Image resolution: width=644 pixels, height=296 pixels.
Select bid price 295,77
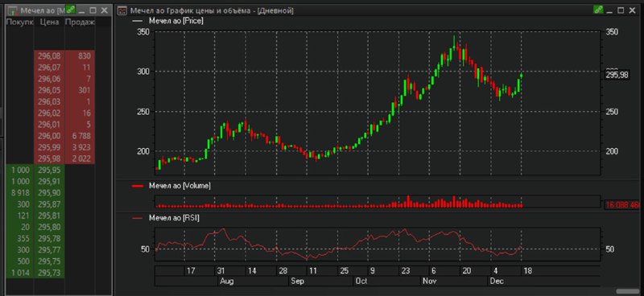[49, 250]
